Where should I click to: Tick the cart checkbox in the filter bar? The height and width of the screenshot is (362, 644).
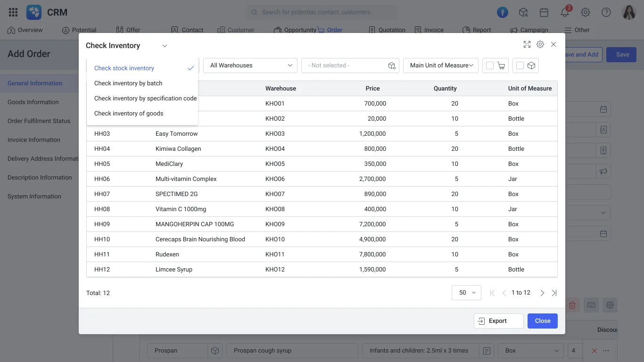489,66
